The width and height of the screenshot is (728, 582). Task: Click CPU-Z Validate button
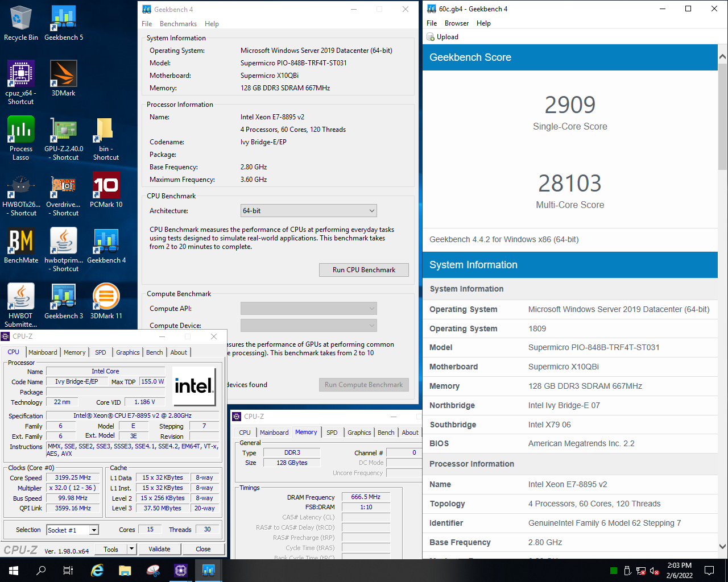[x=159, y=549]
